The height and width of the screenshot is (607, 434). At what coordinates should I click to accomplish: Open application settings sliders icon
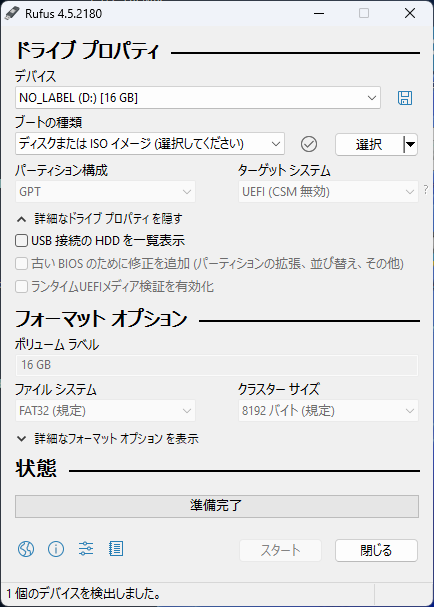[x=86, y=549]
